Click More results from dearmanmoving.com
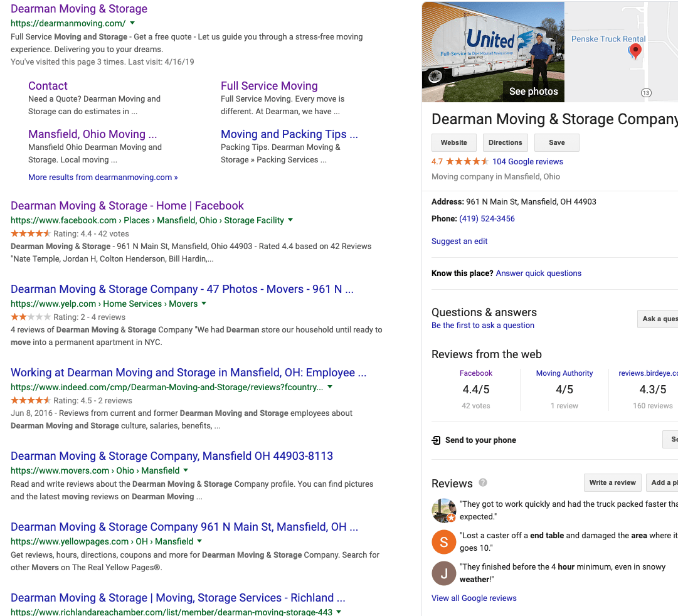The height and width of the screenshot is (616, 678). pos(103,178)
